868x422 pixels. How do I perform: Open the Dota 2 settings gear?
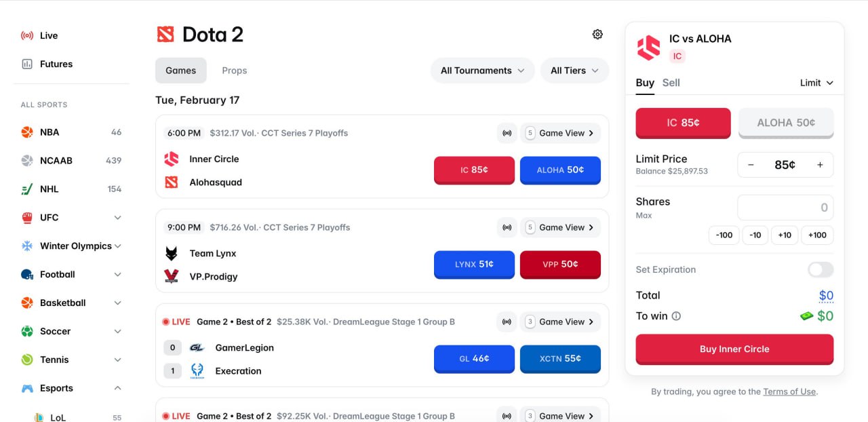[x=597, y=34]
